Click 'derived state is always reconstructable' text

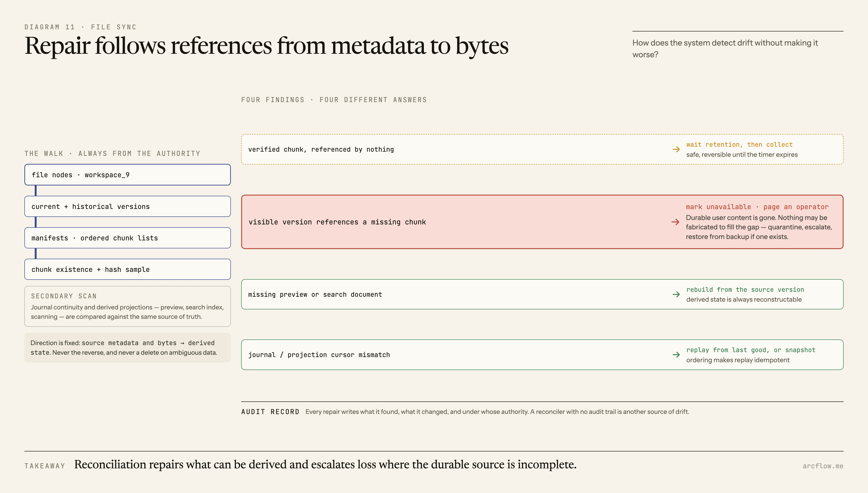[744, 299]
